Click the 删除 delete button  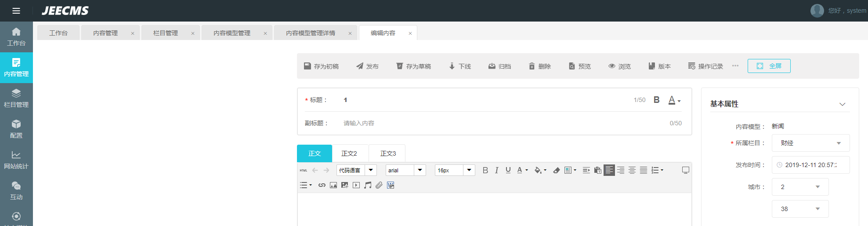[540, 66]
